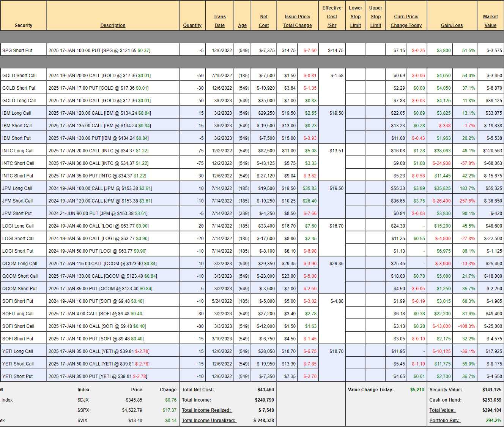Sort by the Quantity column header
This screenshot has width=504, height=427.
point(192,25)
